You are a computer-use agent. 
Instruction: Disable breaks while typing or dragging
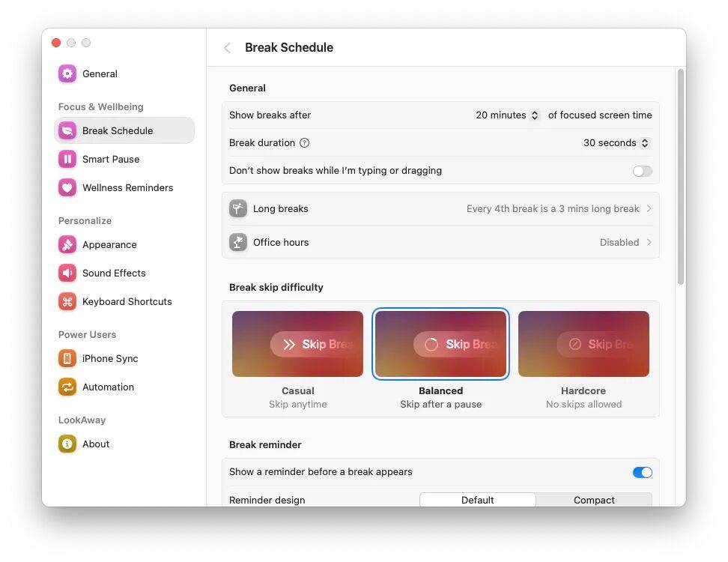click(642, 171)
